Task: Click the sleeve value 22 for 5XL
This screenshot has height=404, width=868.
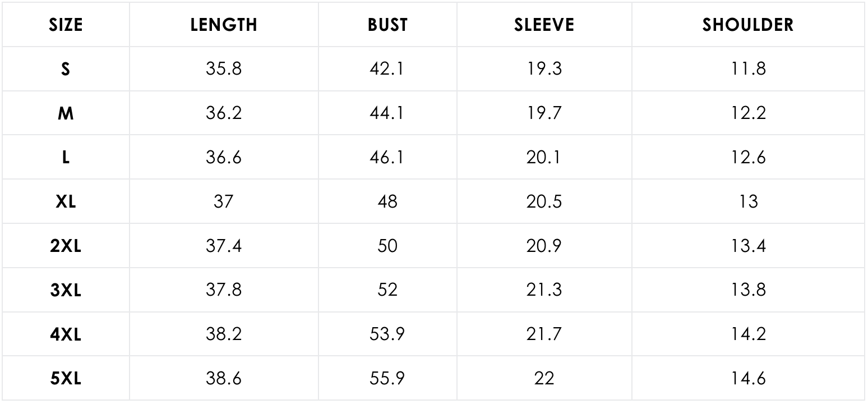Action: pos(544,379)
